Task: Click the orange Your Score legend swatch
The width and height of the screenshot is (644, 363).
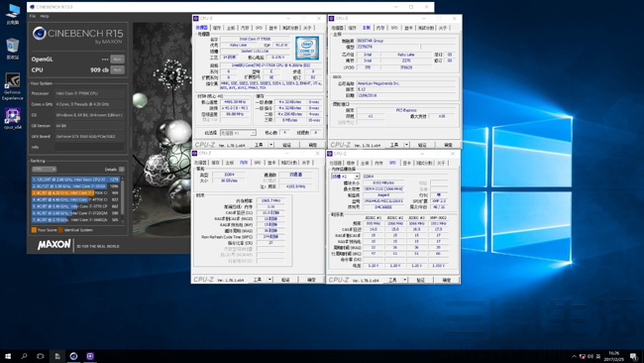Action: (34, 230)
